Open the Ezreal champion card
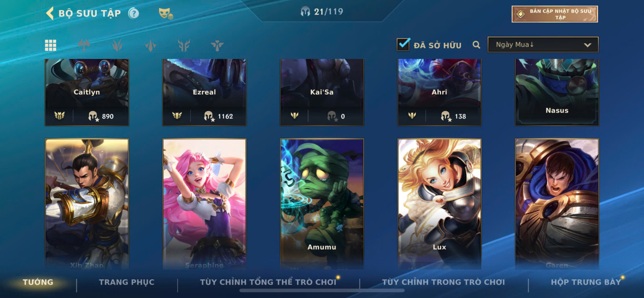 pos(204,92)
